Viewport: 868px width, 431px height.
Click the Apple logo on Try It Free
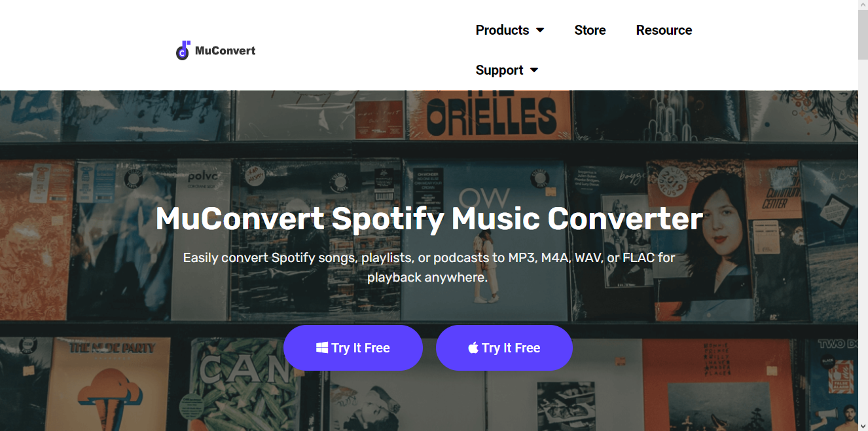473,348
